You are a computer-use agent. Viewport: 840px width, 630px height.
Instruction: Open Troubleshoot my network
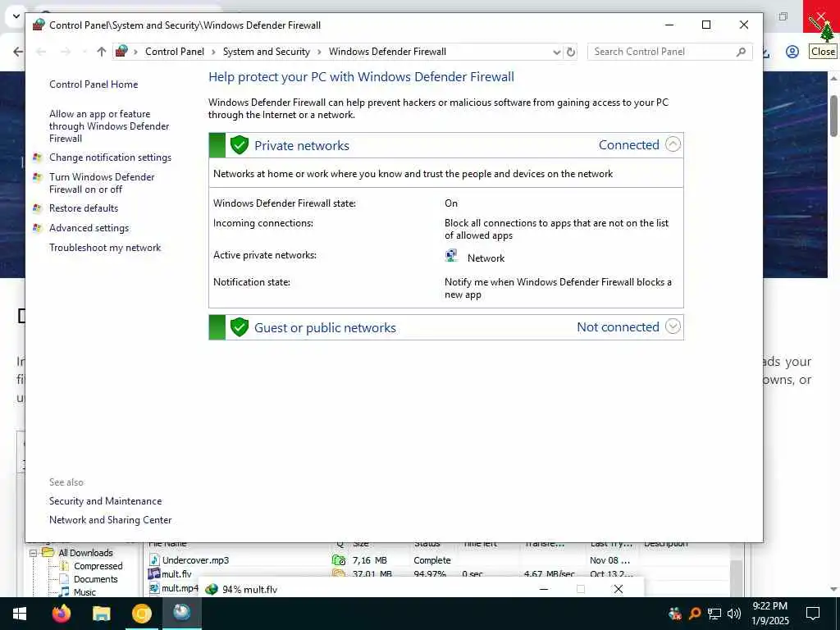point(105,248)
